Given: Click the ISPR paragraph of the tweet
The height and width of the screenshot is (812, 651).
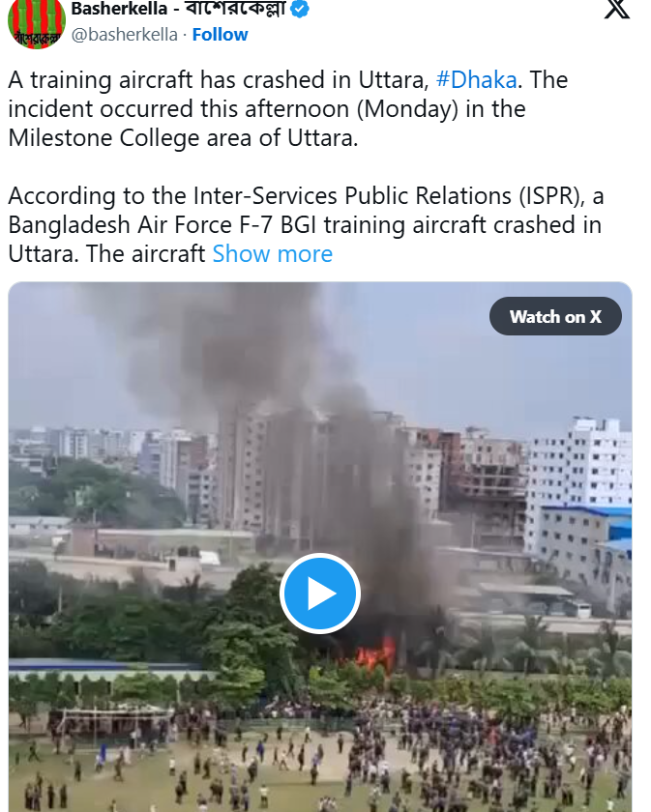Looking at the screenshot, I should pyautogui.click(x=306, y=224).
